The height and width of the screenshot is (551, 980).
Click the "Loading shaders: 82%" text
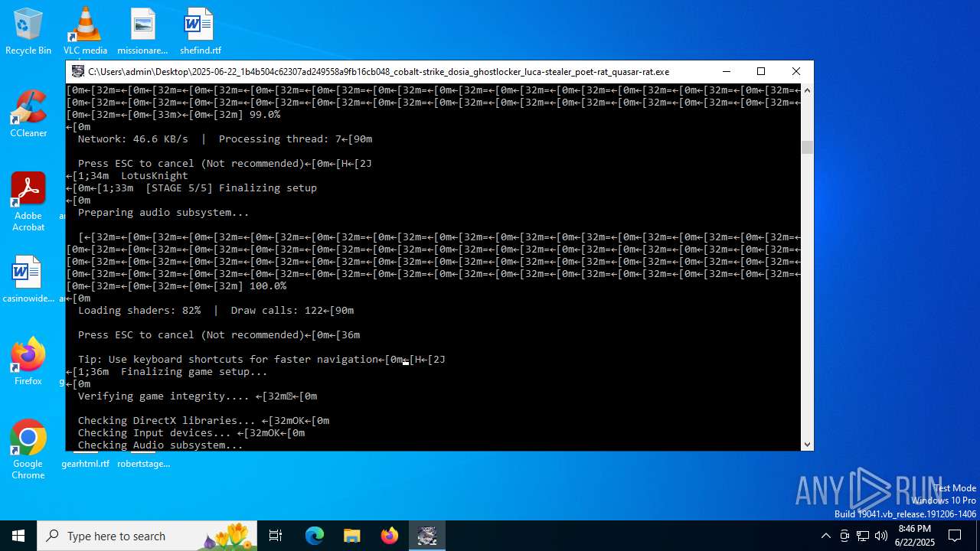pos(139,311)
